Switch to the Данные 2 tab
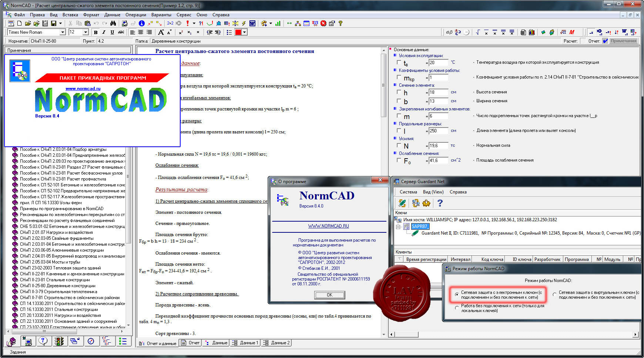This screenshot has height=358, width=644. (276, 343)
